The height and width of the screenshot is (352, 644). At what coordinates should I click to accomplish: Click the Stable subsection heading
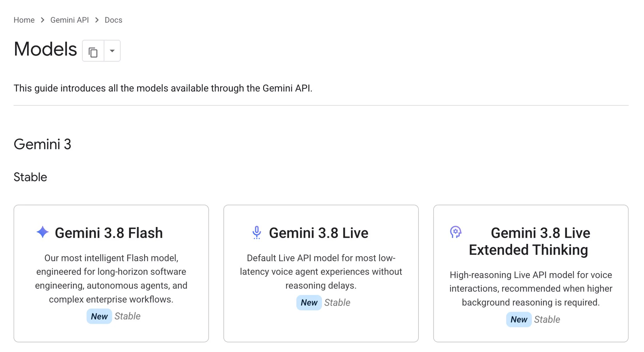point(30,177)
